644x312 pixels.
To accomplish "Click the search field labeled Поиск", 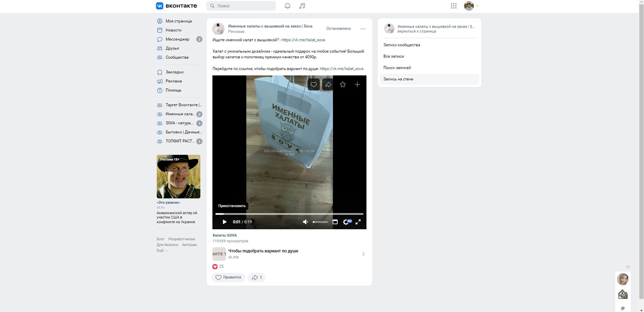I will pyautogui.click(x=241, y=6).
